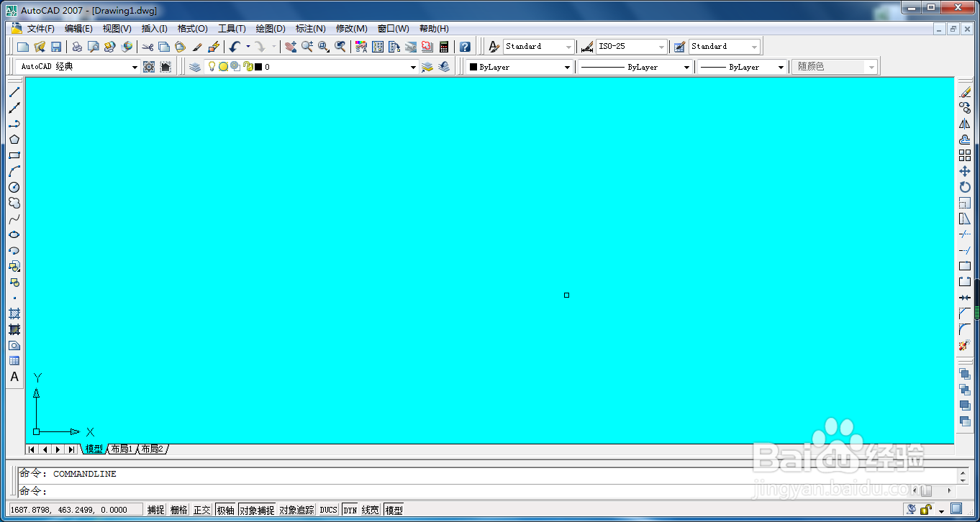980x522 pixels.
Task: Expand the layer list dropdown showing 0
Action: pyautogui.click(x=413, y=67)
